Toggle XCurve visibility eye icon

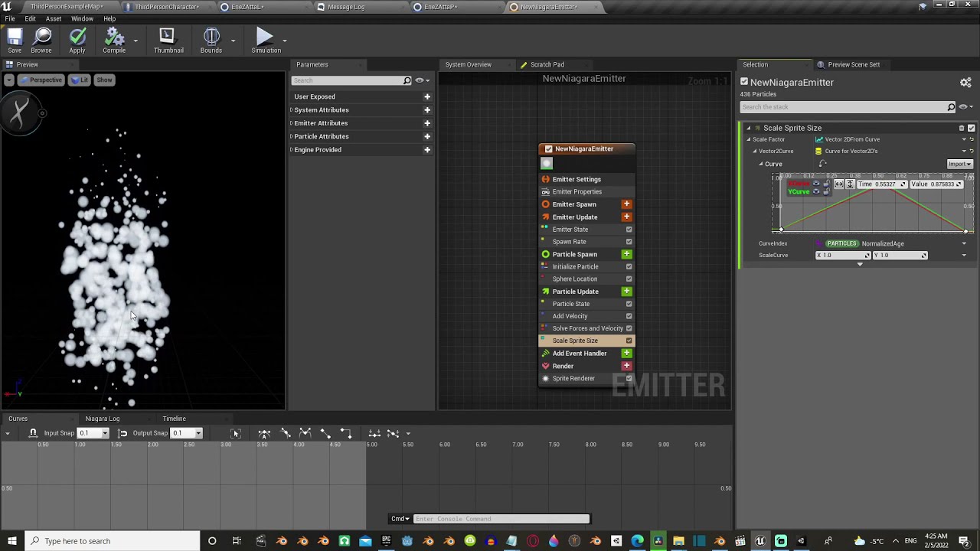(x=816, y=184)
